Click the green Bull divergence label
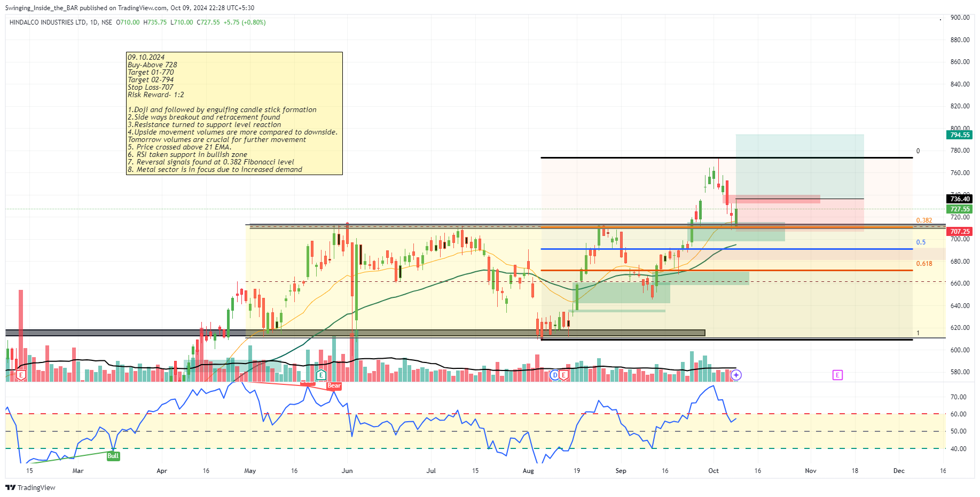The width and height of the screenshot is (980, 497). point(113,456)
